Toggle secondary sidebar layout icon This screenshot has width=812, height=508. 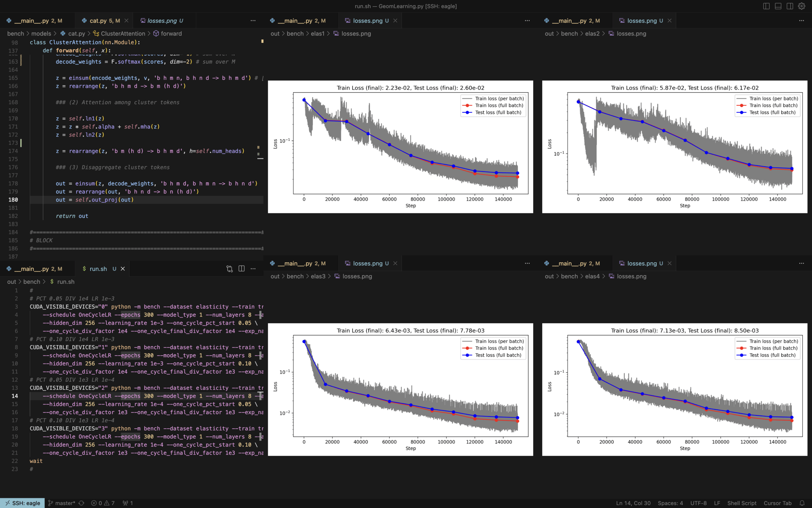[790, 6]
